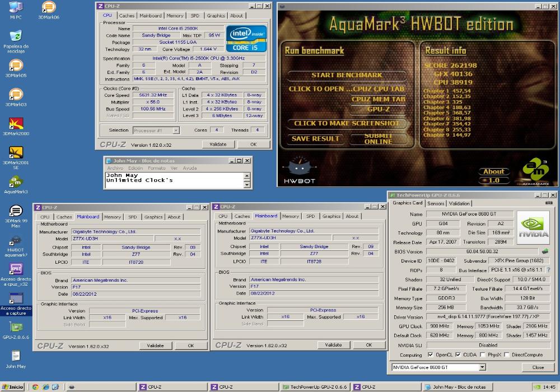Click the AquaMark3 green logo

pyautogui.click(x=536, y=171)
